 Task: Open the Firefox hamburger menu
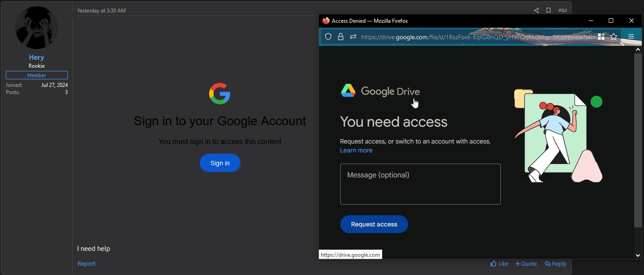(x=631, y=37)
